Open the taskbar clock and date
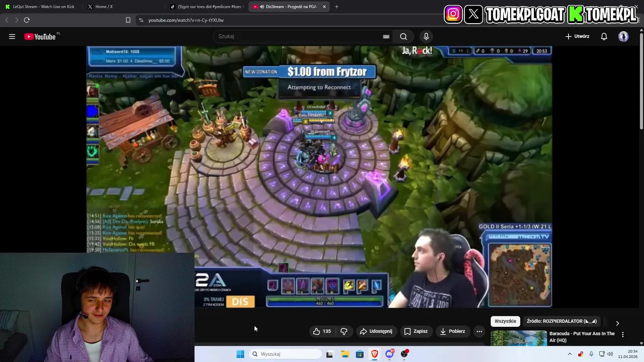The width and height of the screenshot is (644, 362). tap(628, 354)
